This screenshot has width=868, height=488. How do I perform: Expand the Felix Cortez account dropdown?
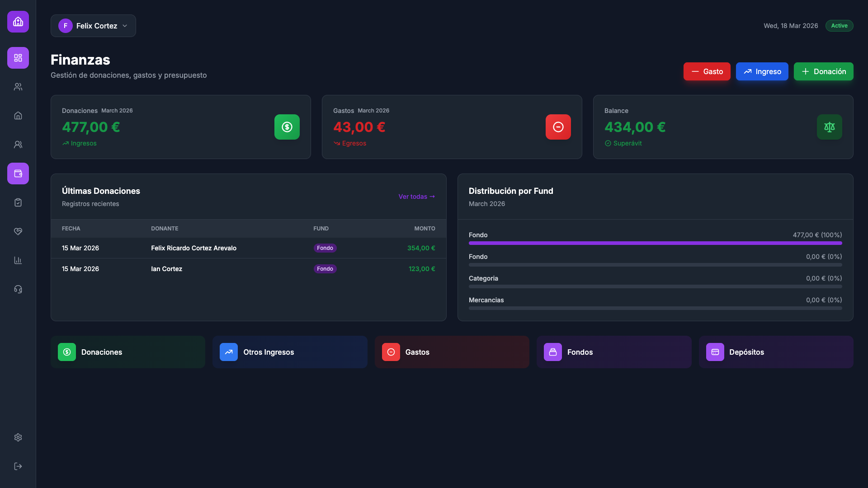pyautogui.click(x=93, y=26)
